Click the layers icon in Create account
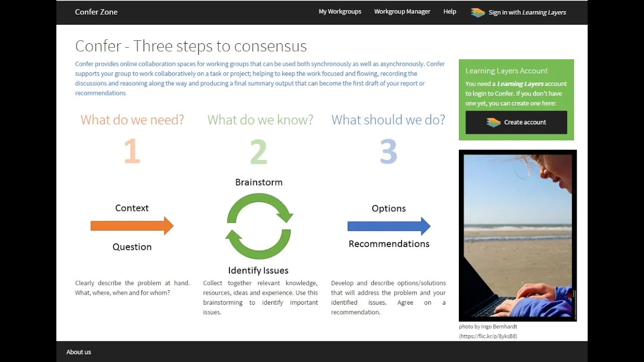 point(494,122)
